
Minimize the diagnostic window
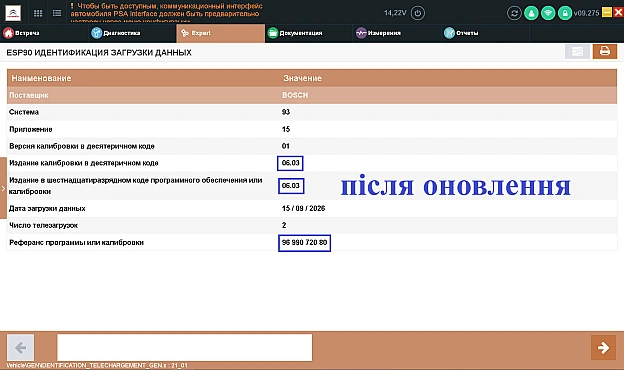coord(607,12)
